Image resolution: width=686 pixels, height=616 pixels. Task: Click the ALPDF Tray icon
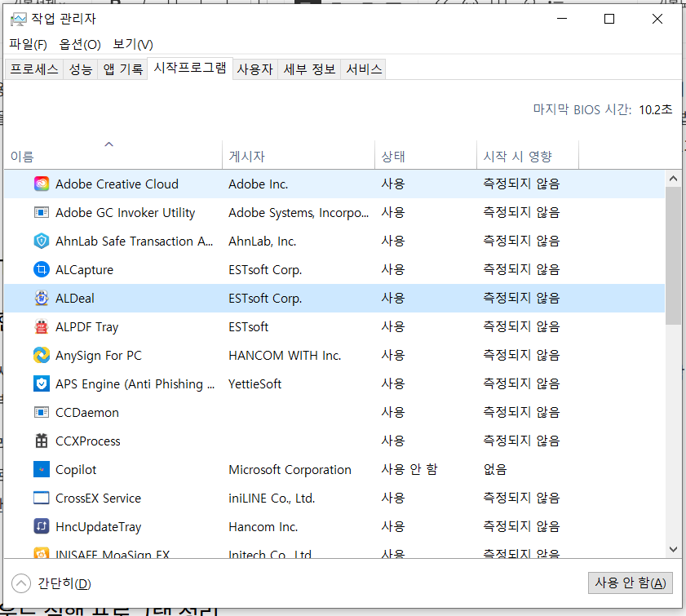click(x=42, y=327)
